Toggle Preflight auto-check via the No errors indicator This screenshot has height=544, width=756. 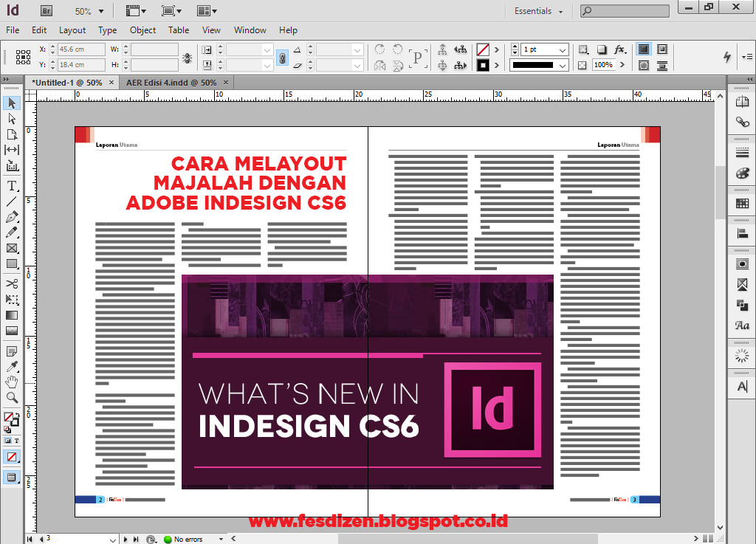point(188,539)
